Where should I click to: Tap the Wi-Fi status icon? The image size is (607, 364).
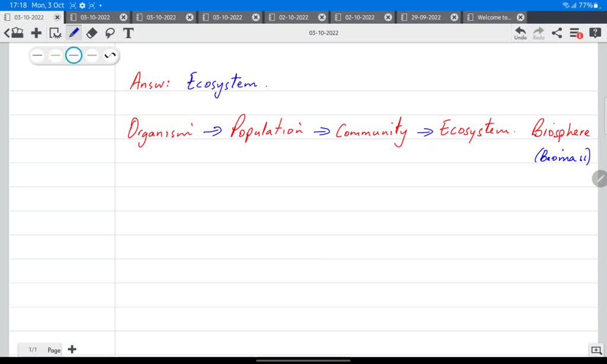point(566,5)
